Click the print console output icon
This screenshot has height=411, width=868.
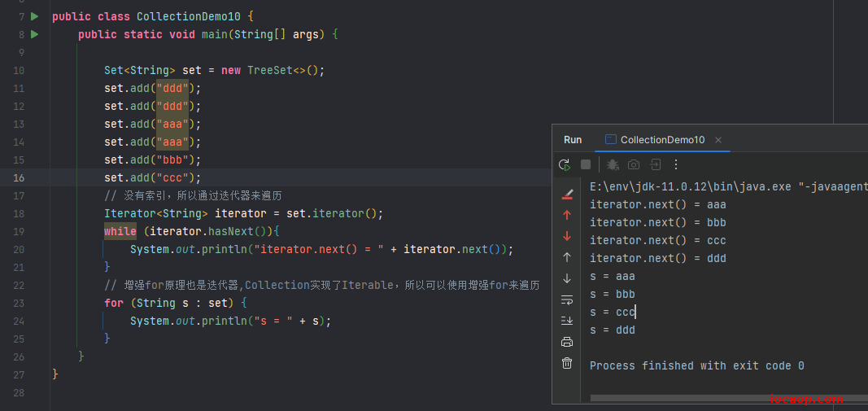tap(567, 342)
